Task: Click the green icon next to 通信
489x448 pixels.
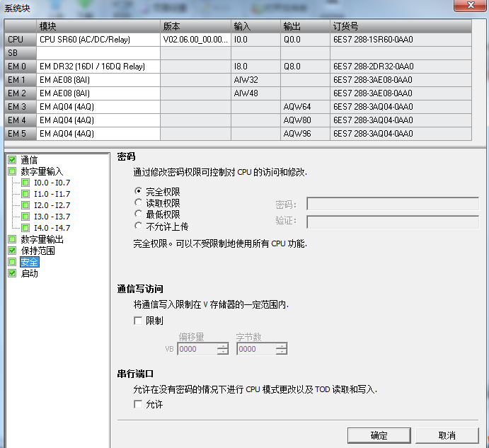Action: coord(11,160)
